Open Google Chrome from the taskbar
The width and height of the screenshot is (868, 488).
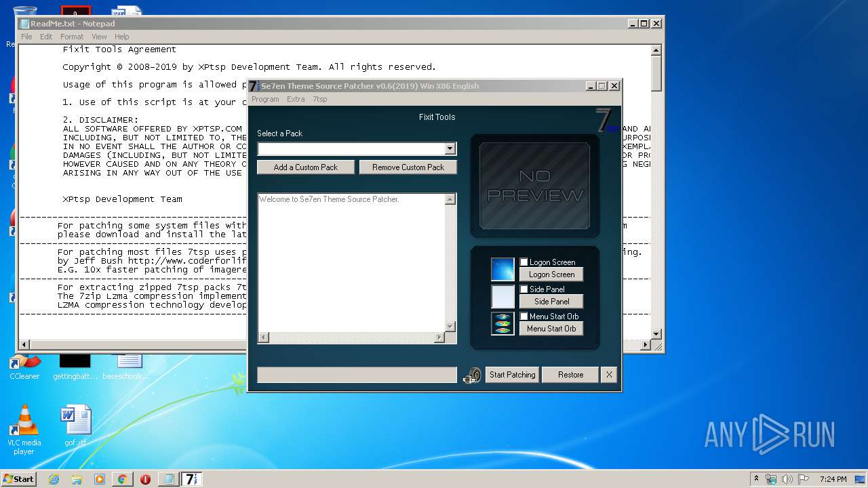click(122, 479)
